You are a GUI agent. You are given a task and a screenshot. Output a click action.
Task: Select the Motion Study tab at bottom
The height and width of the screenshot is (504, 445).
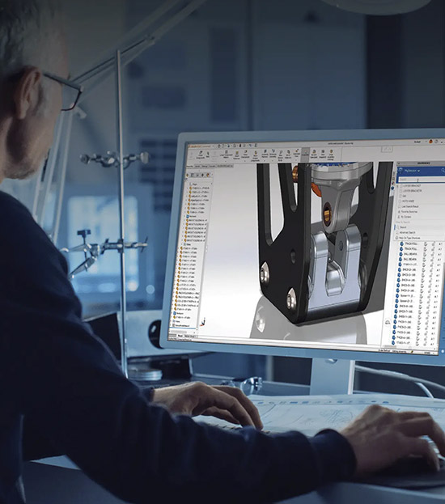pyautogui.click(x=189, y=337)
